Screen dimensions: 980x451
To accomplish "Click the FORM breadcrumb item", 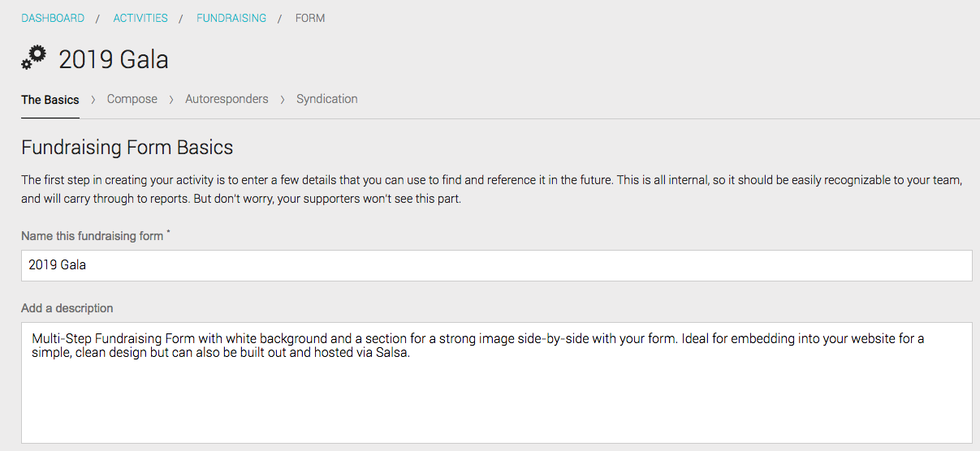I will coord(310,18).
